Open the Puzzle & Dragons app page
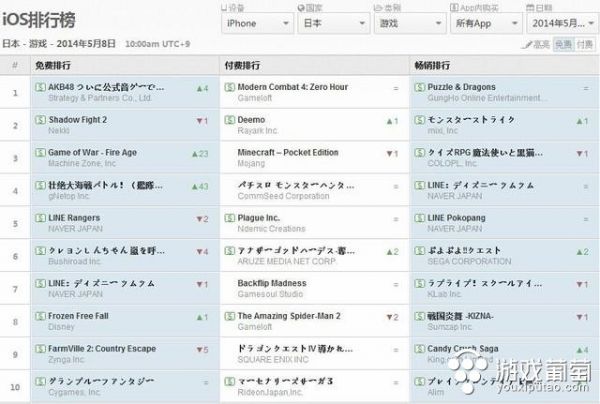This screenshot has height=404, width=600. [461, 87]
